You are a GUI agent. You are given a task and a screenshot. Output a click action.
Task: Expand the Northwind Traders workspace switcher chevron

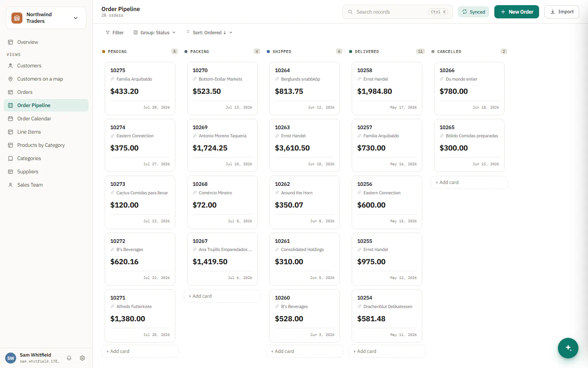tap(76, 18)
